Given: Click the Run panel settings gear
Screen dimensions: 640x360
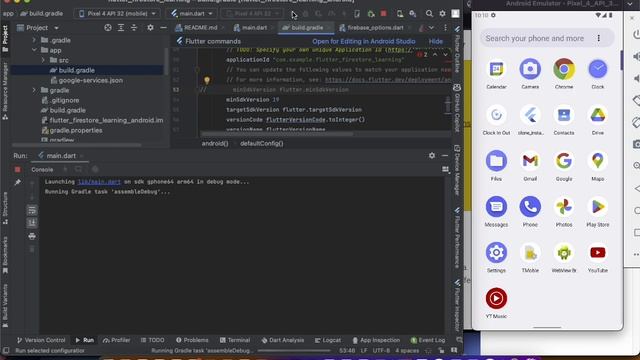Looking at the screenshot, I should tap(432, 156).
